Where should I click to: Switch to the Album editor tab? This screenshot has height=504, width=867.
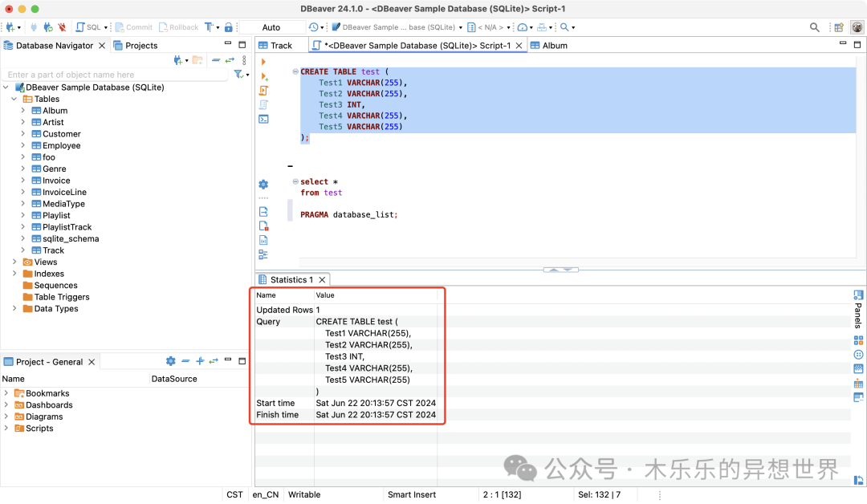pos(549,45)
